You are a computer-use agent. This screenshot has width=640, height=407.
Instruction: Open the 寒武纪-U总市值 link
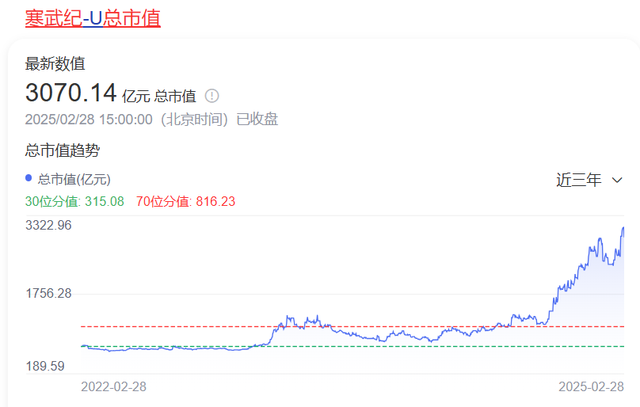93,18
